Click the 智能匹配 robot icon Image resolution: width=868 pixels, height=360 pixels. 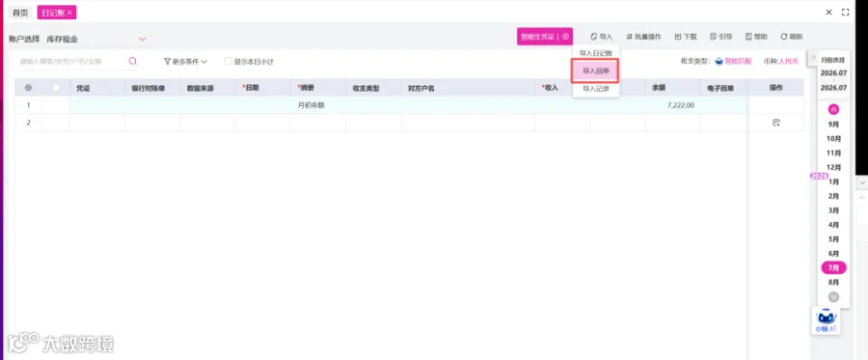[719, 62]
